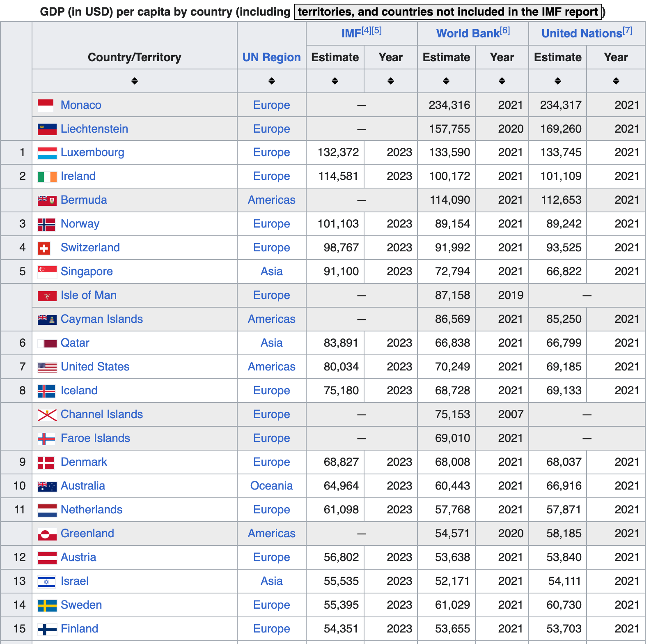Click the Denmark flag icon
Viewport: 651px width, 644px height.
(46, 463)
